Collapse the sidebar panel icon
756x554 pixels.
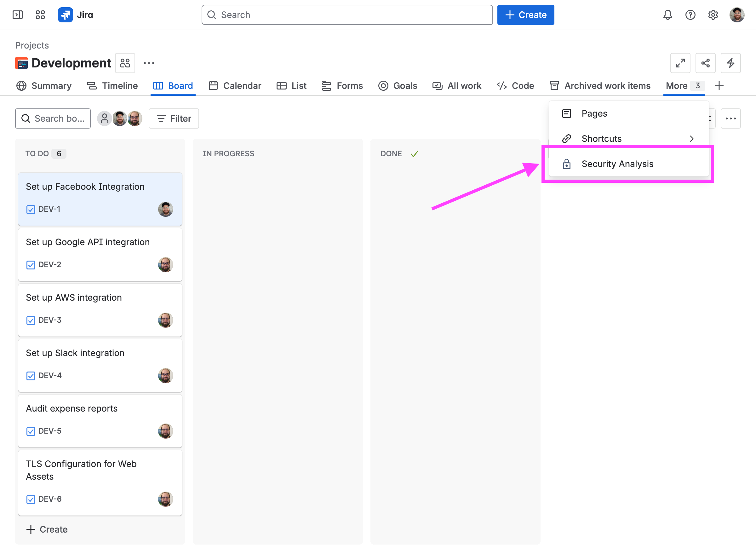tap(17, 15)
